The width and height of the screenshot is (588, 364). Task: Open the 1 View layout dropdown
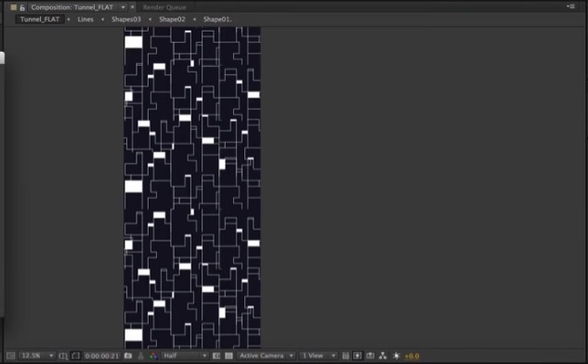pyautogui.click(x=318, y=356)
